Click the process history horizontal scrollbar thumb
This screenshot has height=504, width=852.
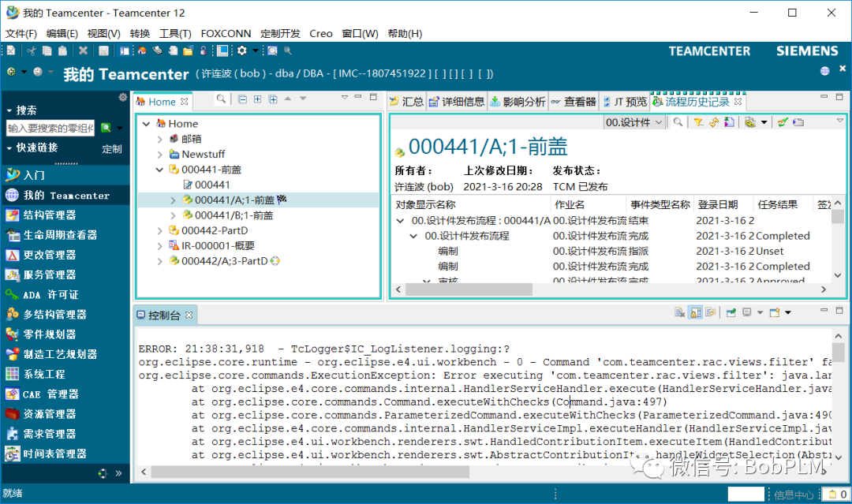(x=469, y=289)
